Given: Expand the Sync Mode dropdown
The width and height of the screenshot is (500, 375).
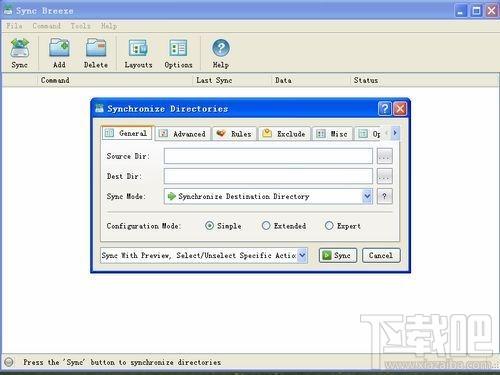Looking at the screenshot, I should click(367, 196).
